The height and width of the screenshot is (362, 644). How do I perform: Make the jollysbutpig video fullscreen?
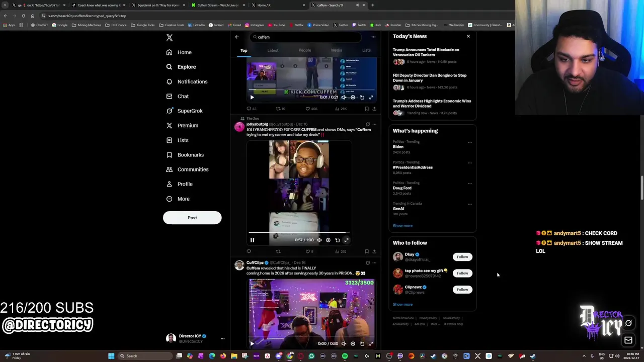coord(346,240)
